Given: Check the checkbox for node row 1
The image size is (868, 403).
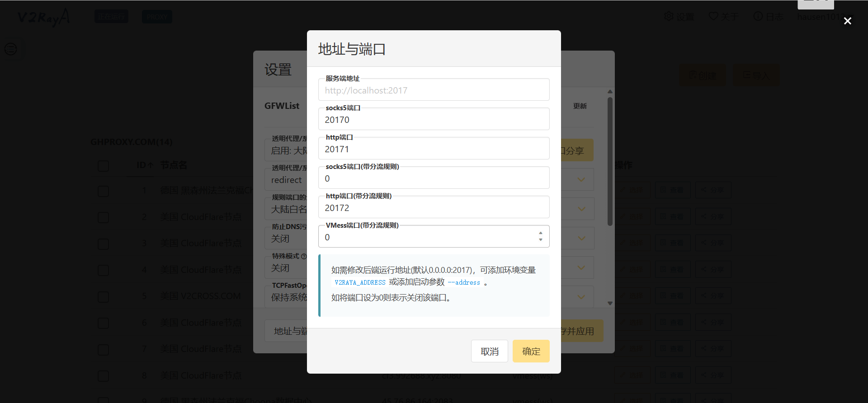Looking at the screenshot, I should point(104,191).
